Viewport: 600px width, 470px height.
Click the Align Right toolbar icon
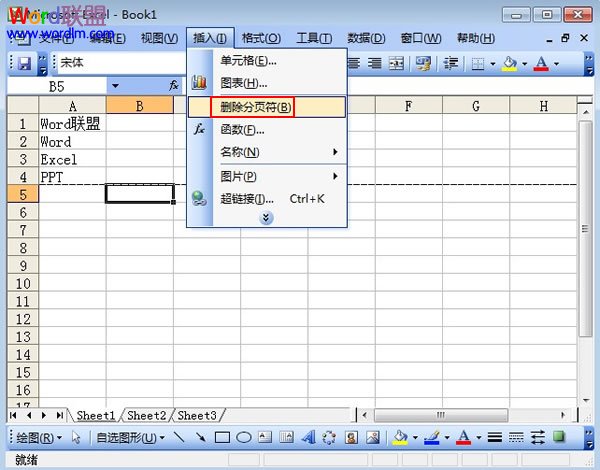click(375, 63)
